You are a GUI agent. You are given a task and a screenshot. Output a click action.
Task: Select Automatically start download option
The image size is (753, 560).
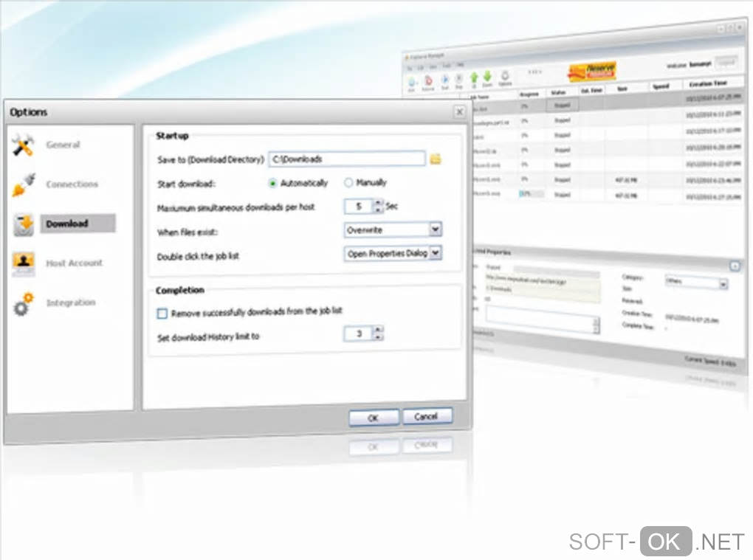[272, 183]
